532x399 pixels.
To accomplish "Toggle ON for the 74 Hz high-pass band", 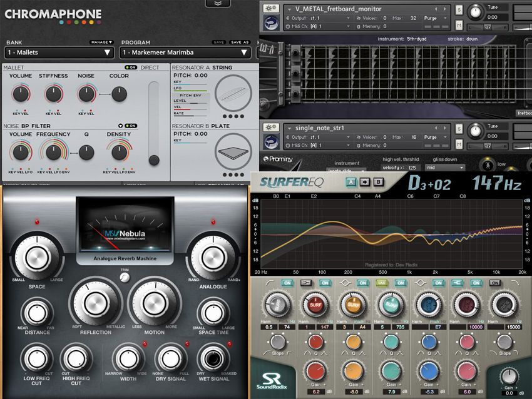I will point(287,283).
